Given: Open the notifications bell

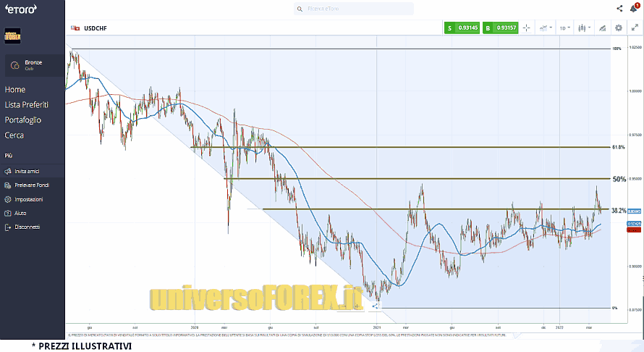Looking at the screenshot, I should (x=634, y=9).
